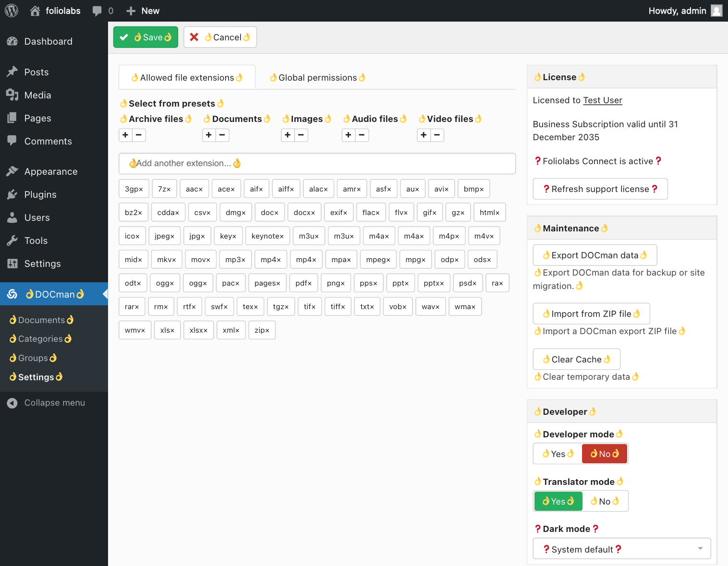Remove Documents preset with minus

pos(222,135)
